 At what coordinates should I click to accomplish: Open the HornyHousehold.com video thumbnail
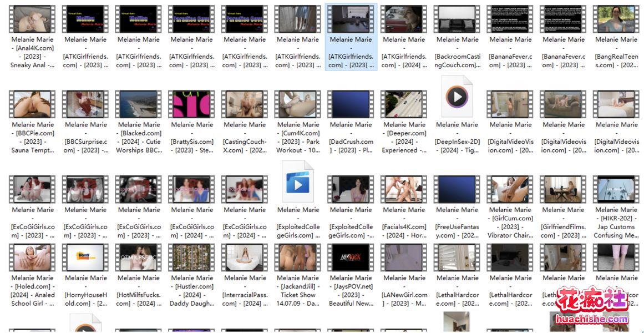85,258
